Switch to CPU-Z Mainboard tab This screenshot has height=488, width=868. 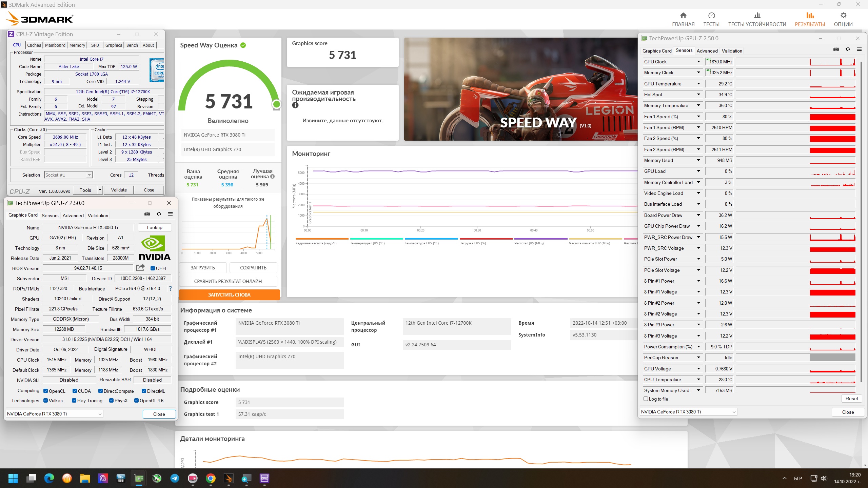tap(55, 45)
